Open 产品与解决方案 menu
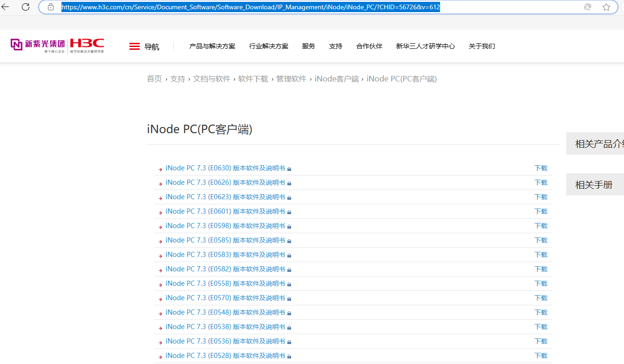Screen dimensions: 624x364 pyautogui.click(x=212, y=46)
